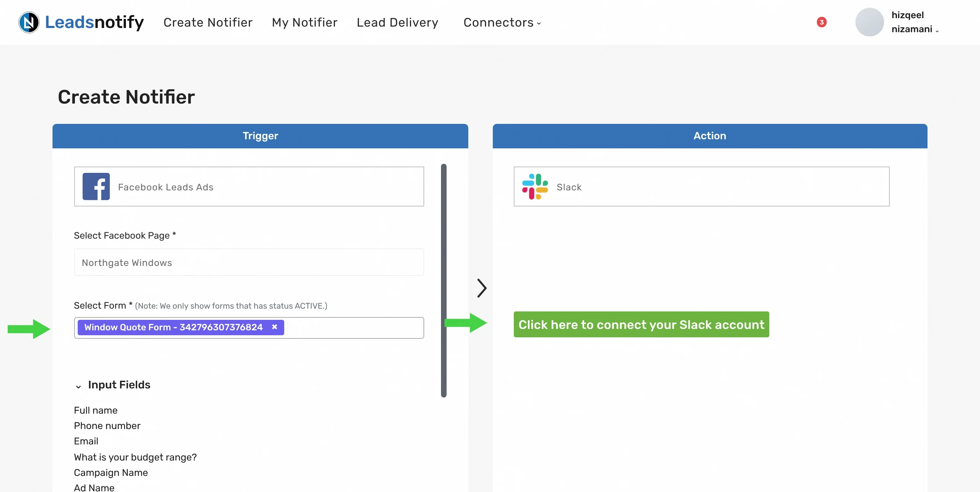Click the Trigger panel scrollbar
Image resolution: width=980 pixels, height=492 pixels.
443,280
